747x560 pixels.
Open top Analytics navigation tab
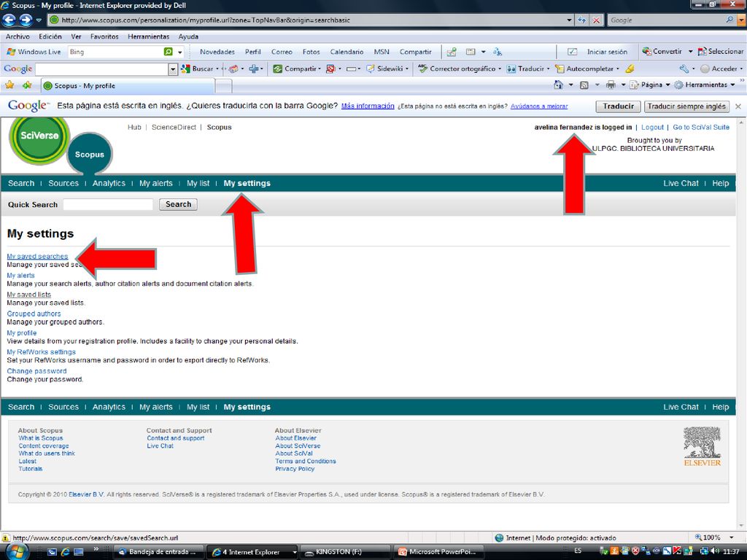[x=109, y=183]
